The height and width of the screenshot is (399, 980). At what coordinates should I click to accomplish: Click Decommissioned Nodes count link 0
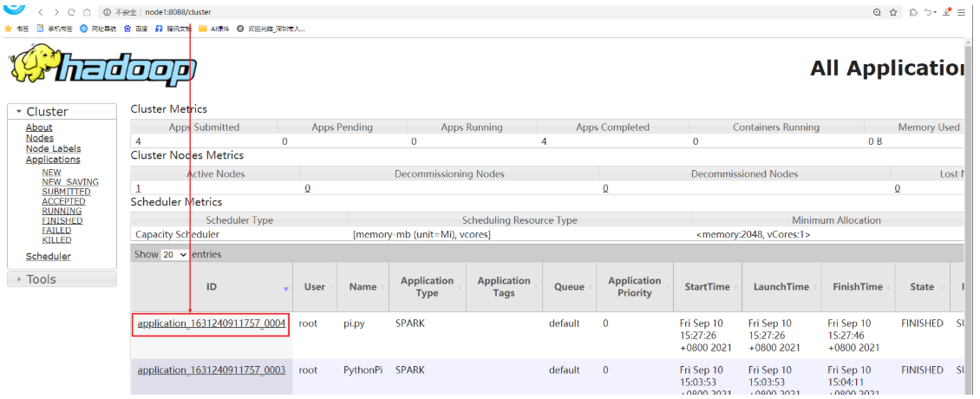(x=605, y=188)
